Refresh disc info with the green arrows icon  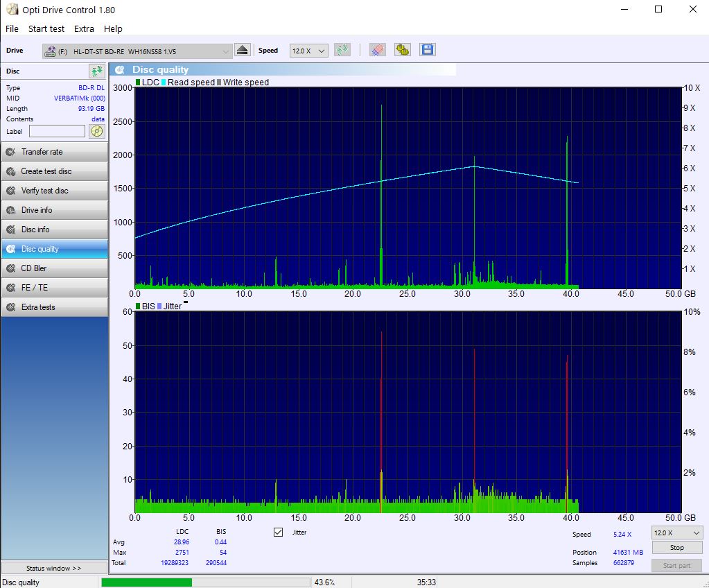coord(96,71)
